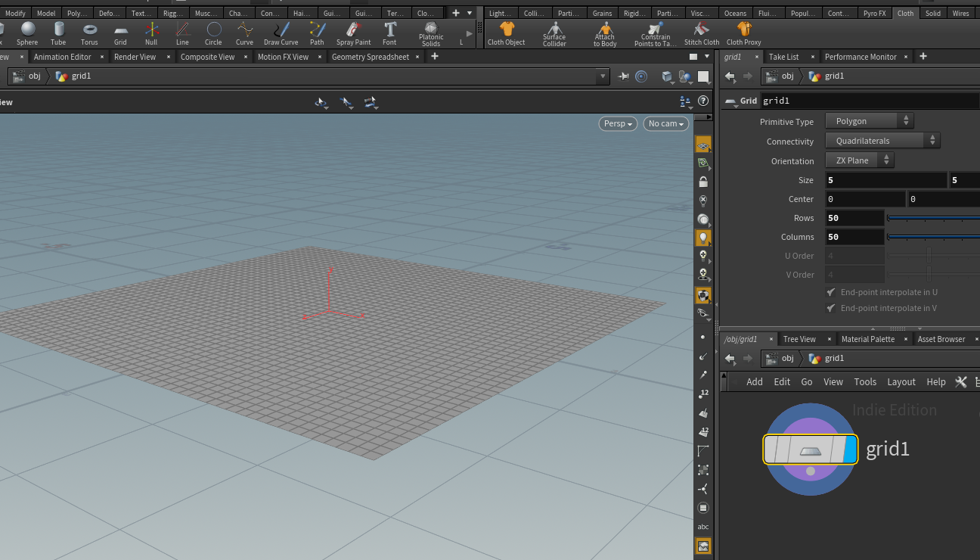980x560 pixels.
Task: Open the network editor Add menu
Action: [755, 382]
